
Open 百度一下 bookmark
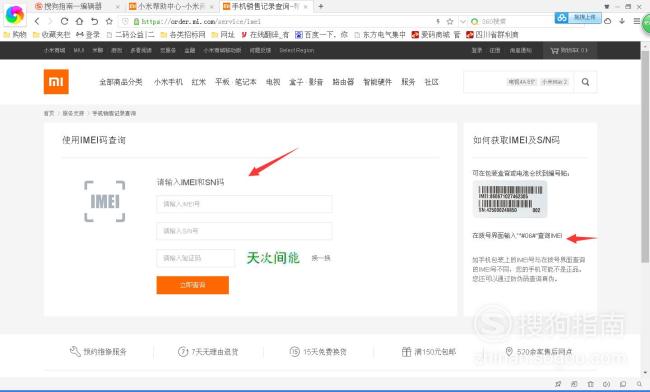coord(321,35)
